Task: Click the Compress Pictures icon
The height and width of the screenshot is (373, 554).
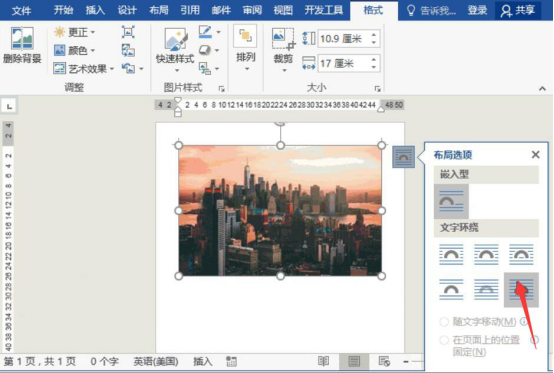Action: 128,32
